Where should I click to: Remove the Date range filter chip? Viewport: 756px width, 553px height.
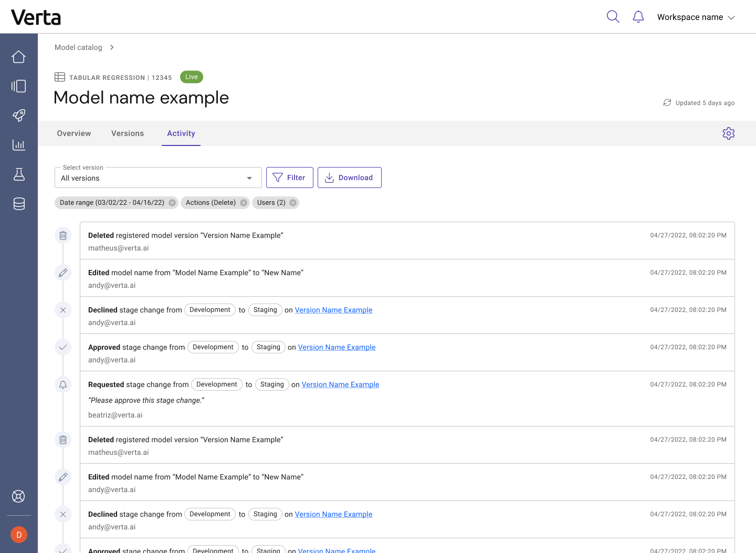[x=172, y=203]
